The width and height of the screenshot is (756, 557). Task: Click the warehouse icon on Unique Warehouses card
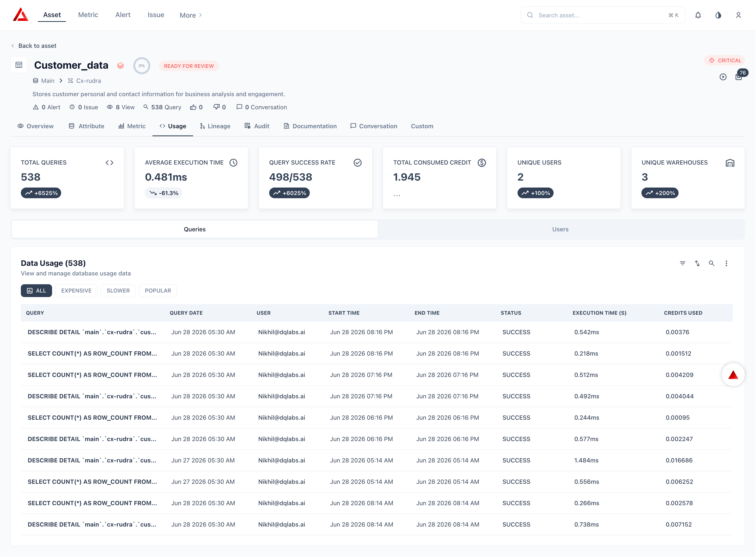click(730, 163)
